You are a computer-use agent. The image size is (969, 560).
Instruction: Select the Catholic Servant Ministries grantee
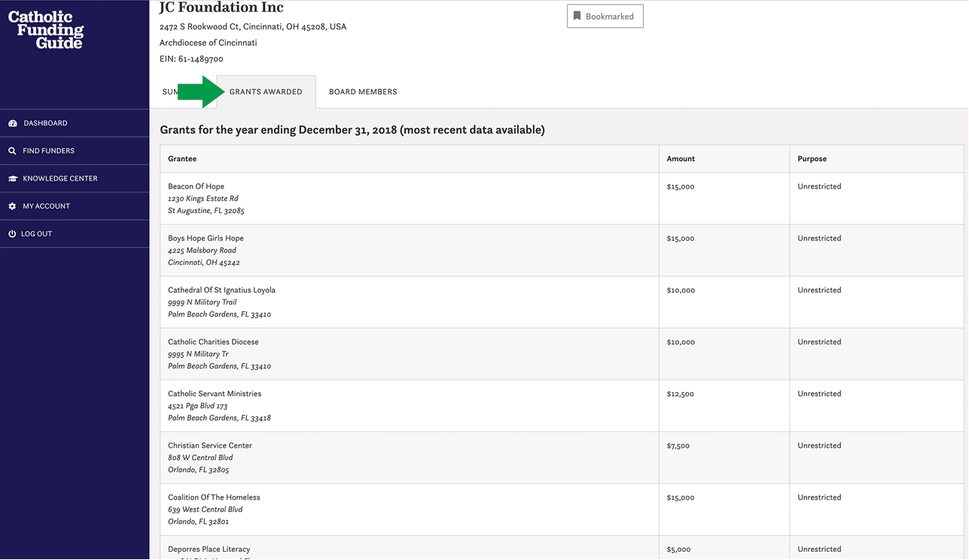(x=215, y=394)
